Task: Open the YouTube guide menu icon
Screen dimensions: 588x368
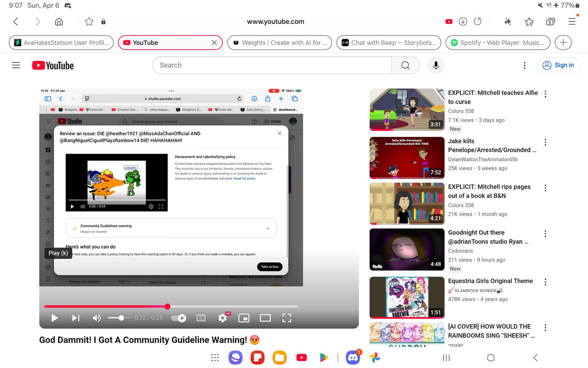Action: (x=16, y=65)
